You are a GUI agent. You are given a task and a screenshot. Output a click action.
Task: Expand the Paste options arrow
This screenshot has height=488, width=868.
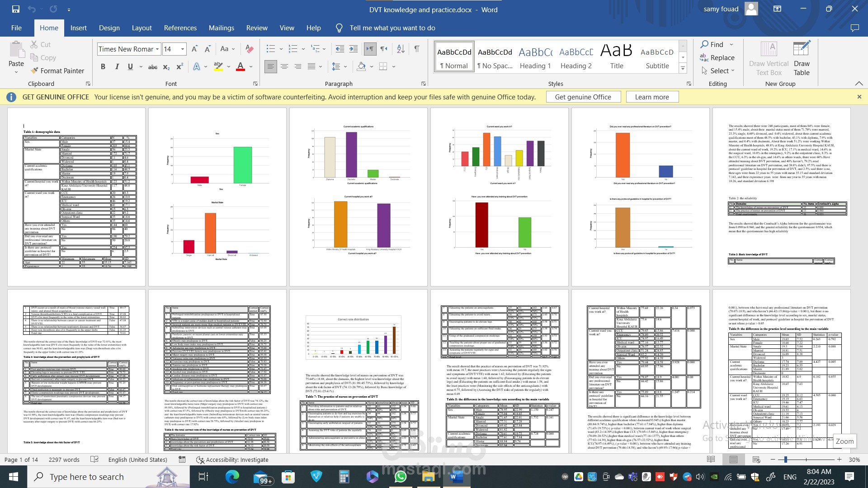pyautogui.click(x=16, y=71)
